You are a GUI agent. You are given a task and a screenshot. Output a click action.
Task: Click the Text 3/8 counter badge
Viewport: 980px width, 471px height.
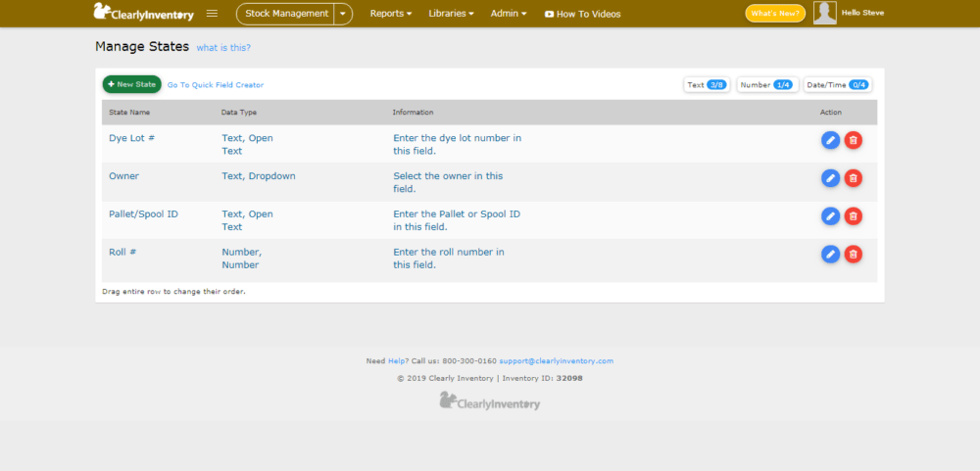tap(707, 85)
